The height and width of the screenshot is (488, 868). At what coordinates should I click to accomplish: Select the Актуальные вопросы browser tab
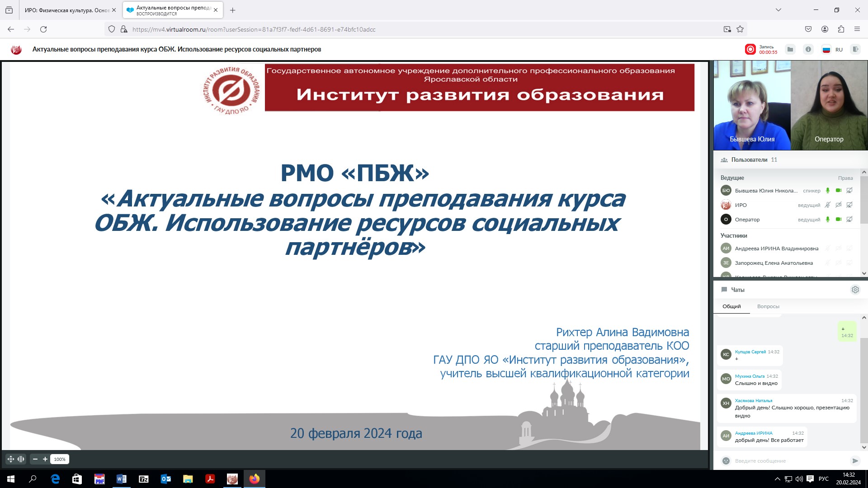click(173, 10)
